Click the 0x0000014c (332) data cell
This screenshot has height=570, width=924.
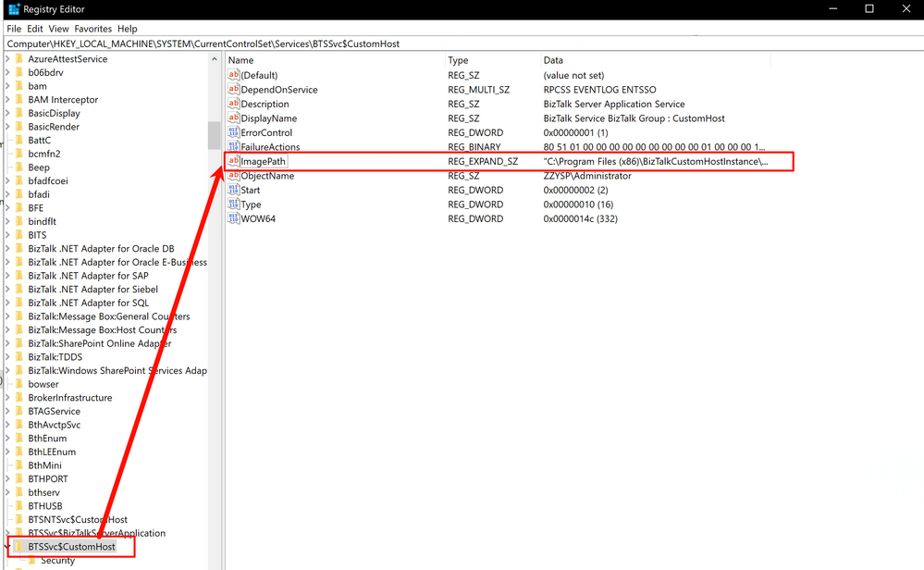(581, 218)
